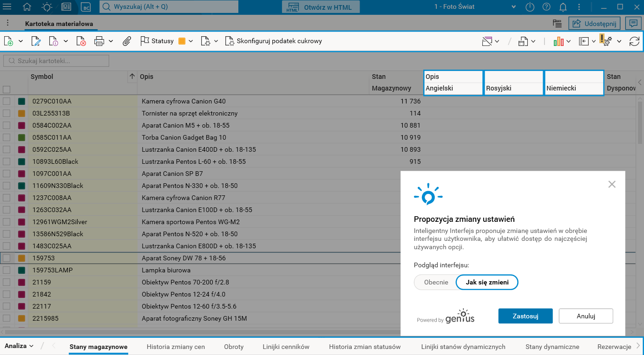Screen dimensions: 644x355
Task: Expand the Statusy dropdown arrow
Action: click(191, 41)
